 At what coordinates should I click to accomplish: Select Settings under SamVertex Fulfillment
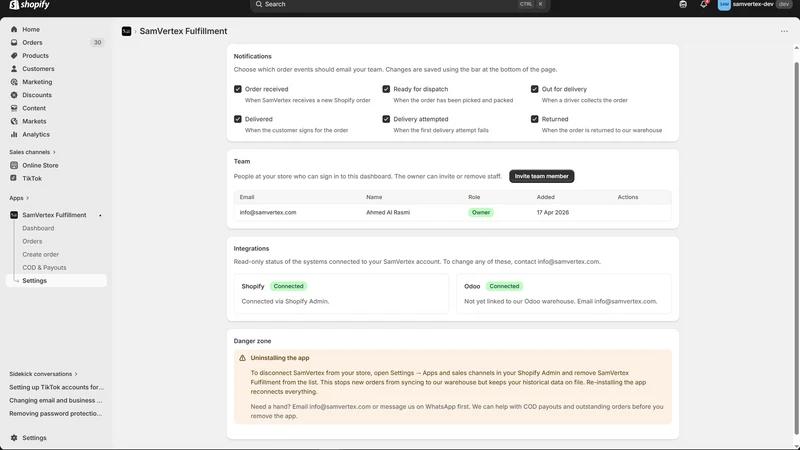coord(56,281)
